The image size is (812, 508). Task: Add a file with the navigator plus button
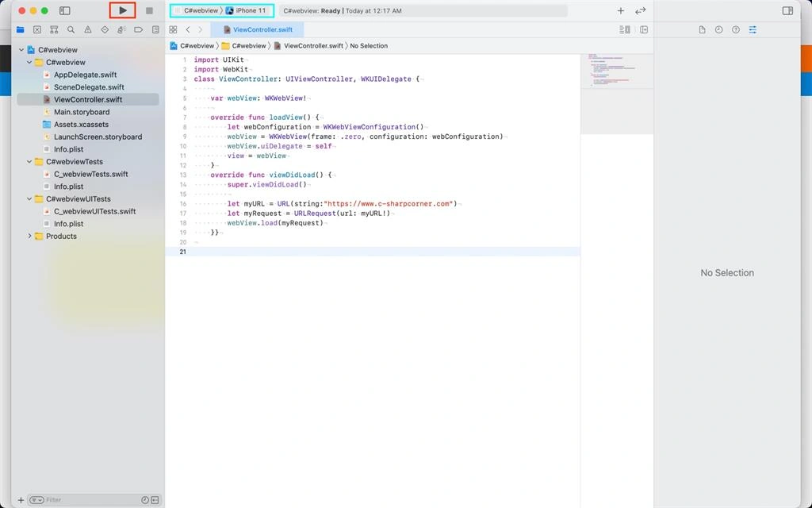[21, 500]
